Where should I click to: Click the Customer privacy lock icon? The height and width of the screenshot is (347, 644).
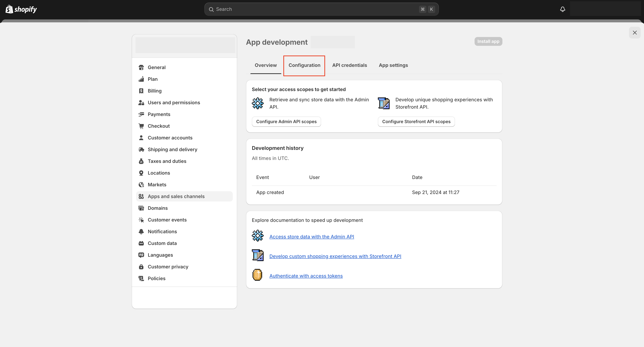click(x=141, y=267)
